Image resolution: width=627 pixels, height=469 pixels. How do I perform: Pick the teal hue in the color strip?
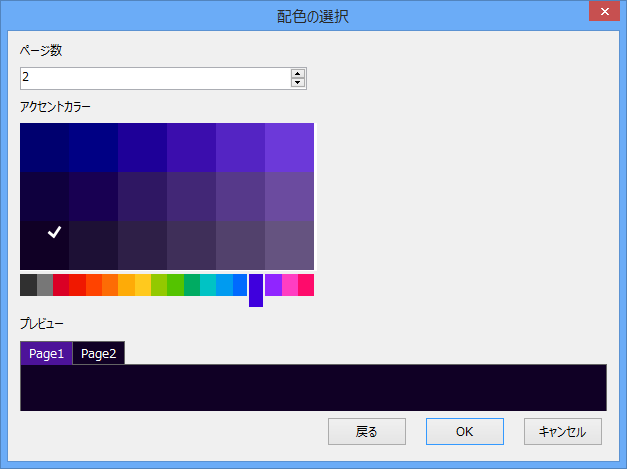point(208,285)
